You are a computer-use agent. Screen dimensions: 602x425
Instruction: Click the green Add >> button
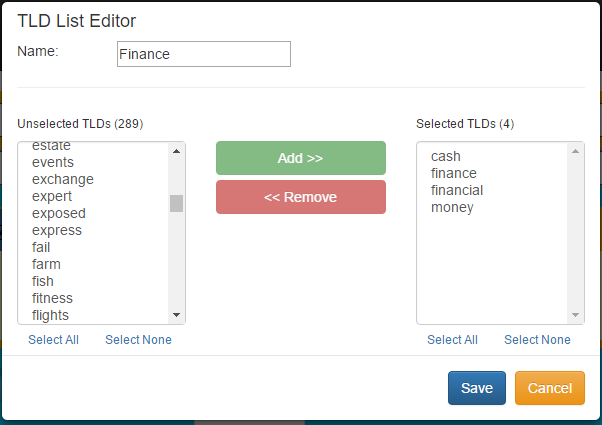pyautogui.click(x=300, y=158)
